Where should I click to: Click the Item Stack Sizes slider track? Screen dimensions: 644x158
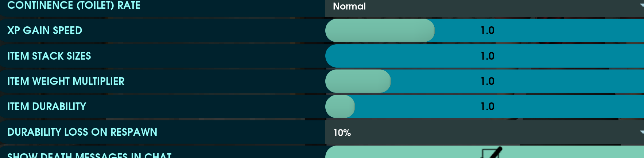tap(401, 56)
